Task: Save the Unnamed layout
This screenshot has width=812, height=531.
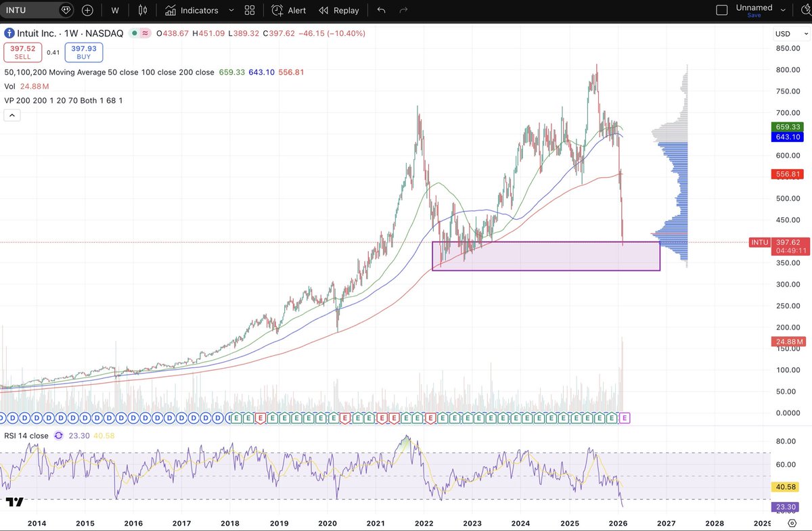Action: point(754,15)
